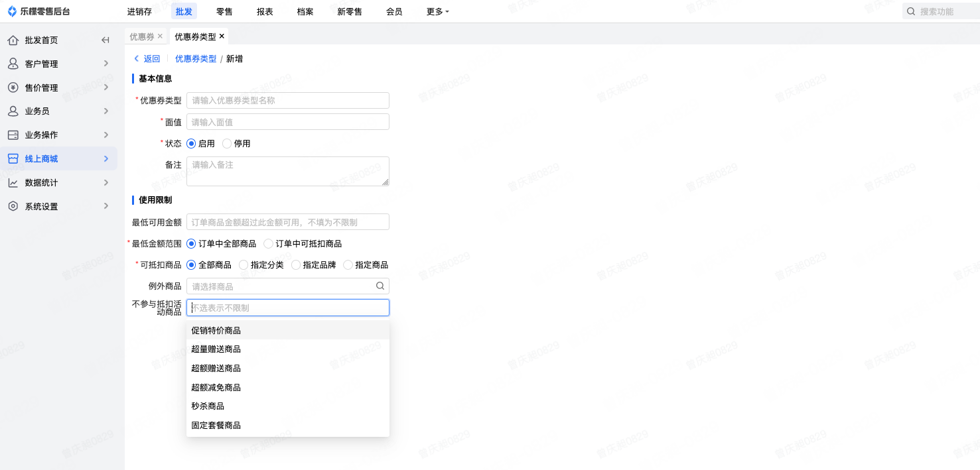Expand the 业务员 chevron

coord(106,111)
